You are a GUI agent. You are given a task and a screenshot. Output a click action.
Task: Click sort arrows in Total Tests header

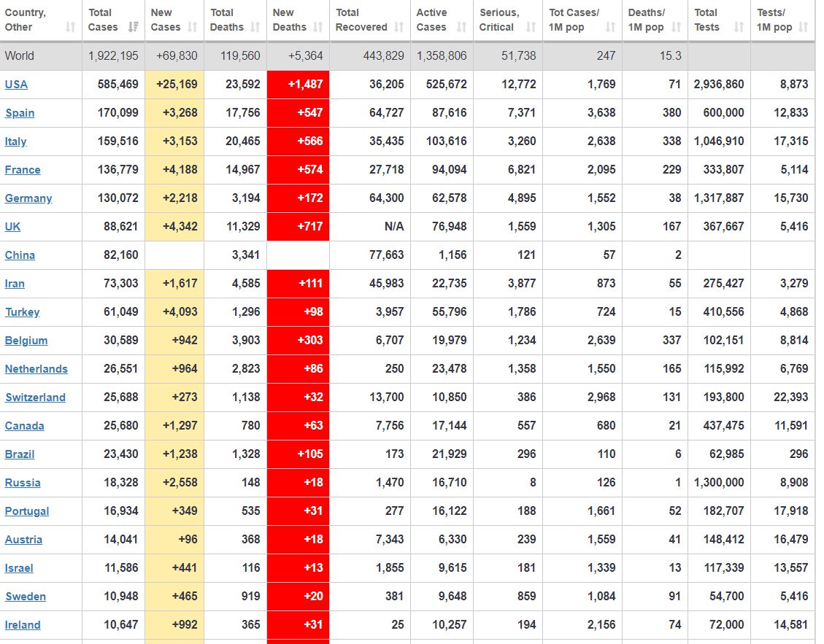tap(739, 28)
